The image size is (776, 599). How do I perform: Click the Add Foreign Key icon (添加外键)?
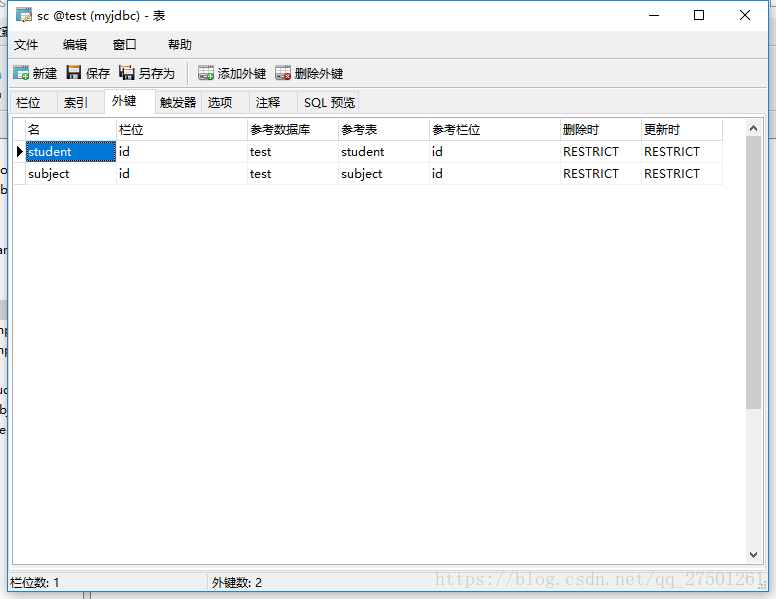(x=206, y=73)
